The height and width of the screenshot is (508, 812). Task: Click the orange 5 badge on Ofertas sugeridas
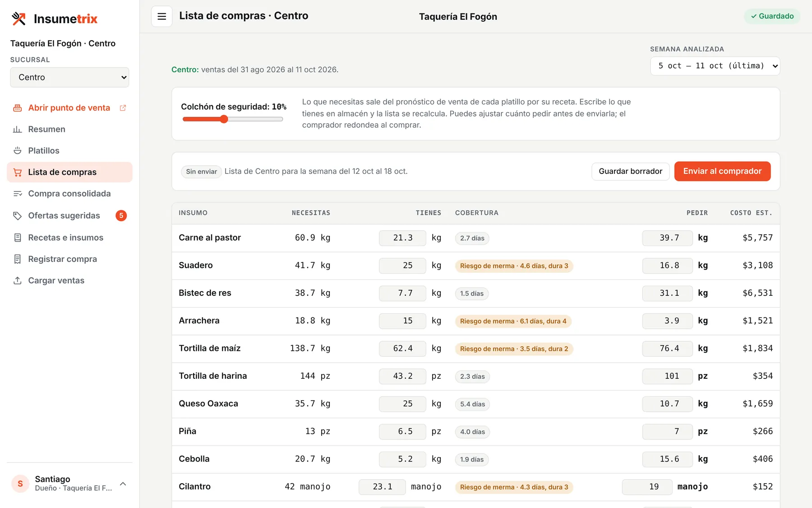121,216
